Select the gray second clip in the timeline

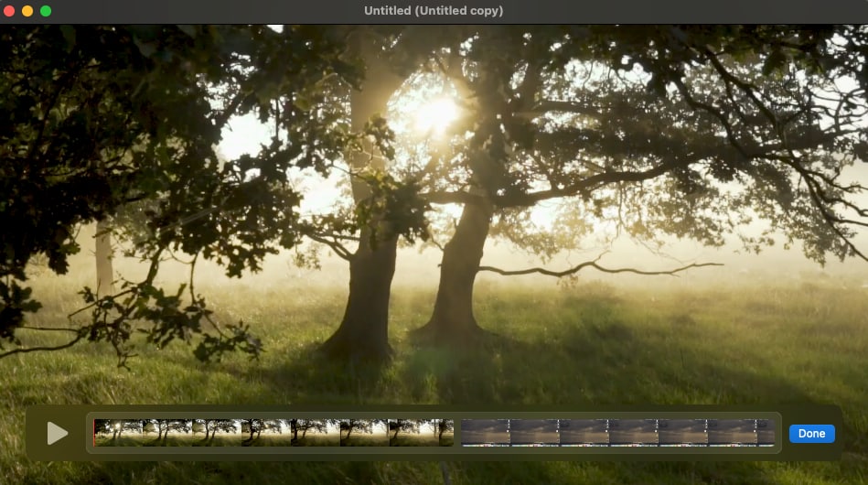pyautogui.click(x=617, y=433)
